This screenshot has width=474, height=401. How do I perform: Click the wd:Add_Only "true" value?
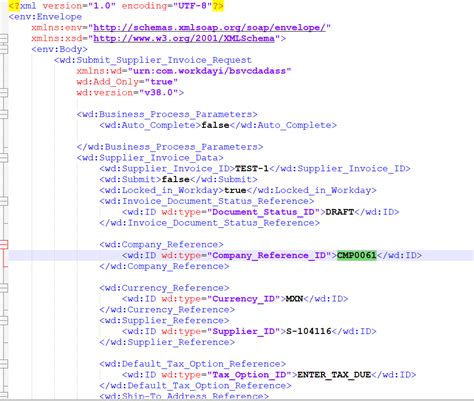click(161, 82)
